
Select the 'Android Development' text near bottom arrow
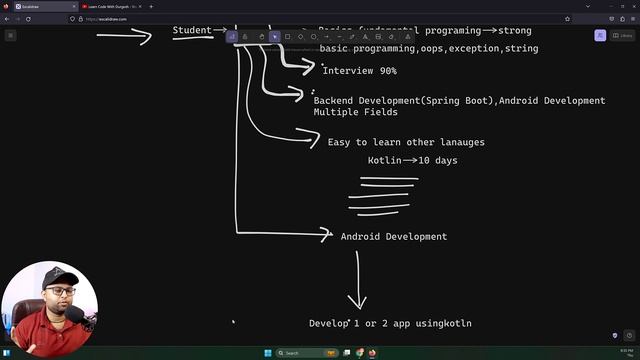click(394, 237)
